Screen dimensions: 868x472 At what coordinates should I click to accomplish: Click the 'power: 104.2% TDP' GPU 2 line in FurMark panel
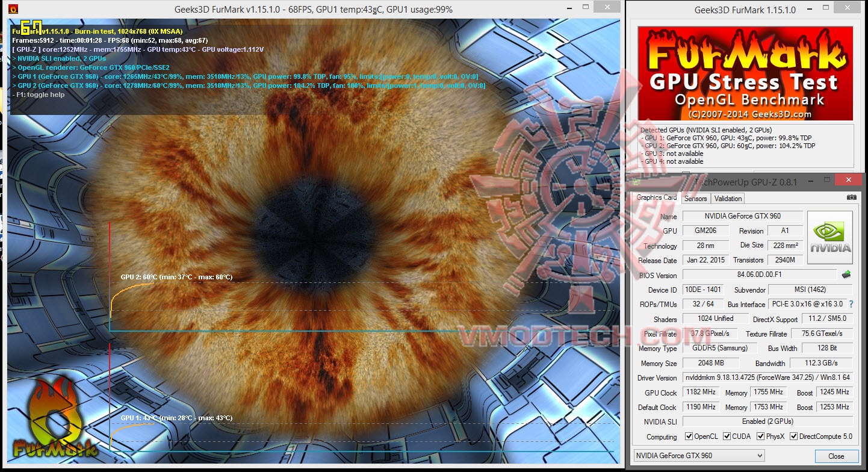pos(730,146)
